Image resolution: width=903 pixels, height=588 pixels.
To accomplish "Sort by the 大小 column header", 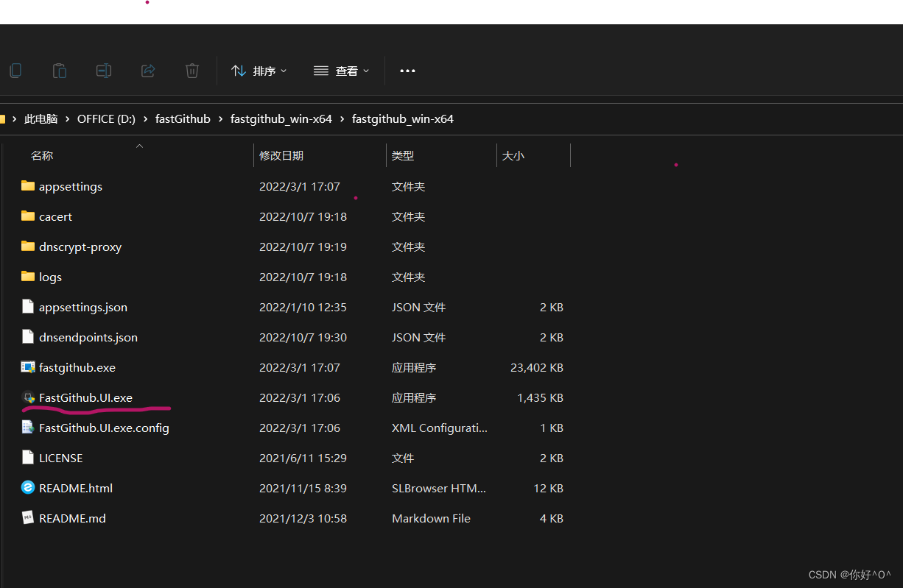I will [x=513, y=156].
